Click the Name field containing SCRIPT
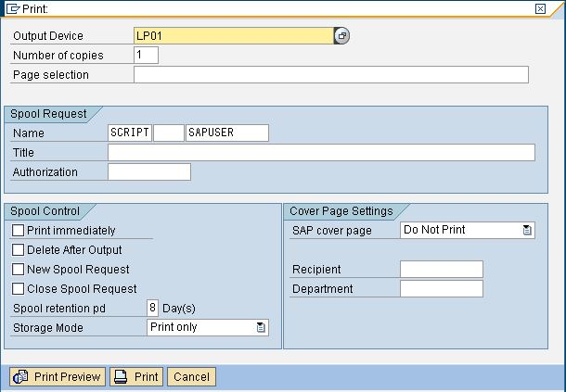Screen dimensions: 566x392 (x=130, y=133)
